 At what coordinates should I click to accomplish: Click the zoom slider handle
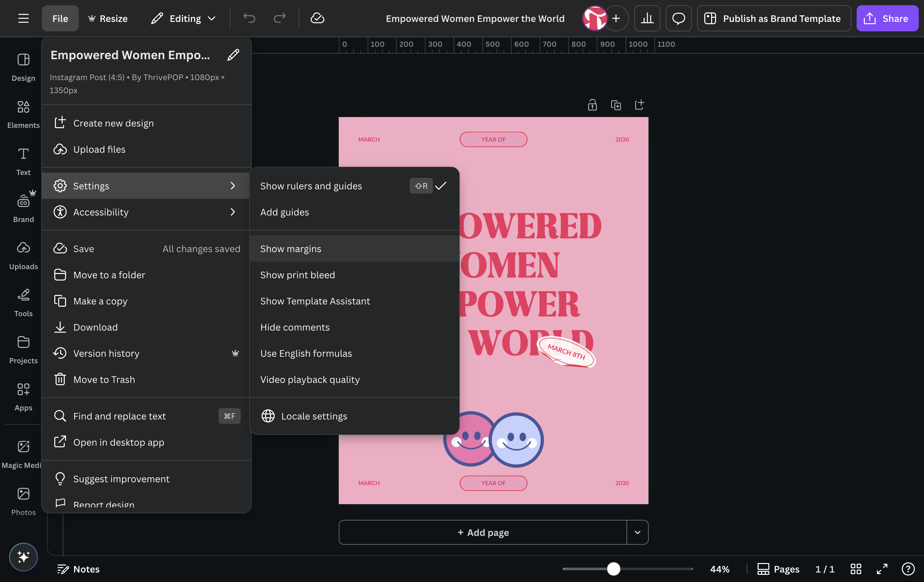point(613,569)
